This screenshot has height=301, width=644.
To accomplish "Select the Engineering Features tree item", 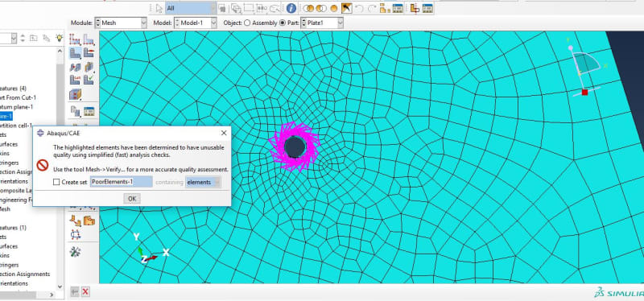I will point(16,200).
